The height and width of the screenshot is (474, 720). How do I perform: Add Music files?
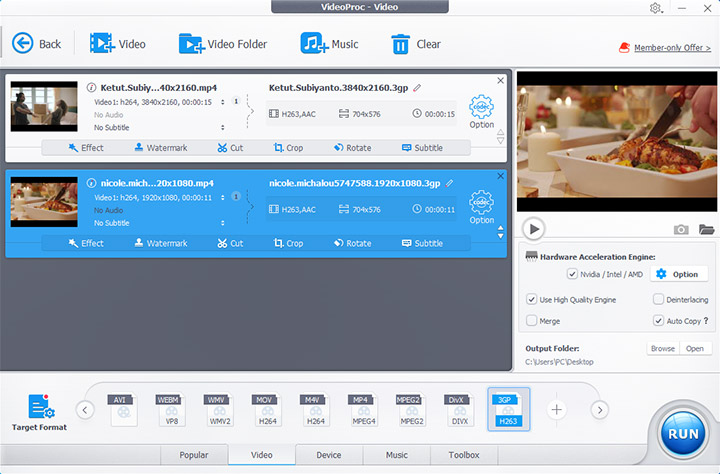pyautogui.click(x=329, y=44)
